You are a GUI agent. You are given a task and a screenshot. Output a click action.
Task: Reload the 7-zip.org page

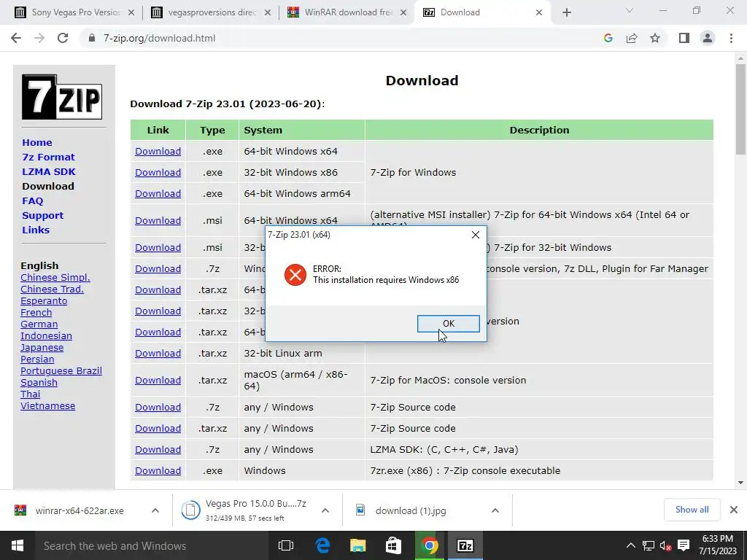click(63, 38)
